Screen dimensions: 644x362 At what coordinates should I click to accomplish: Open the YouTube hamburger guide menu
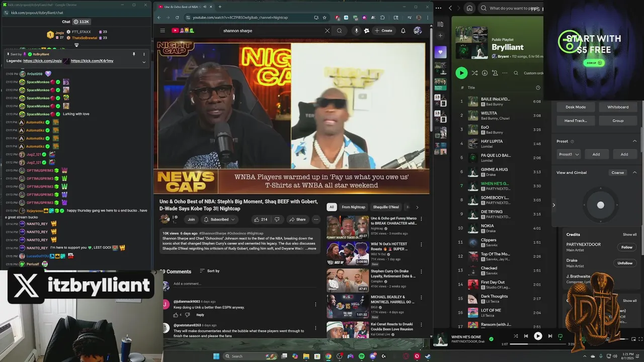163,31
